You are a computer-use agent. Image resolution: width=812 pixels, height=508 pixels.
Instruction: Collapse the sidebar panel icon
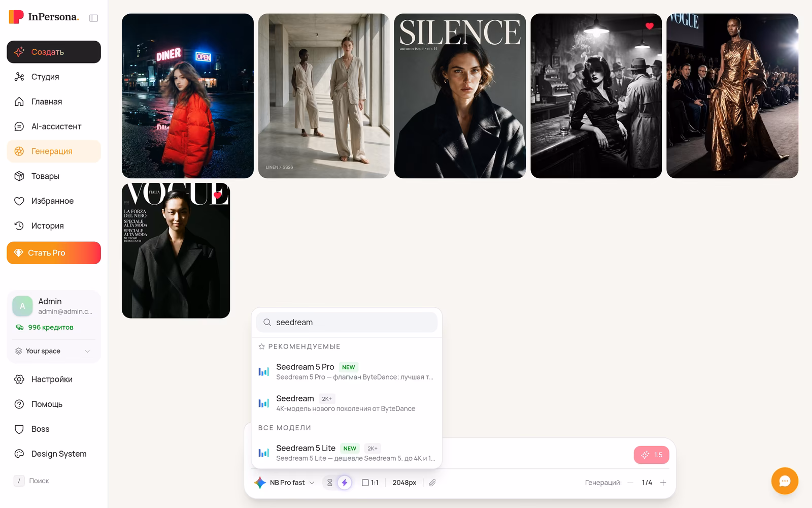pyautogui.click(x=93, y=18)
